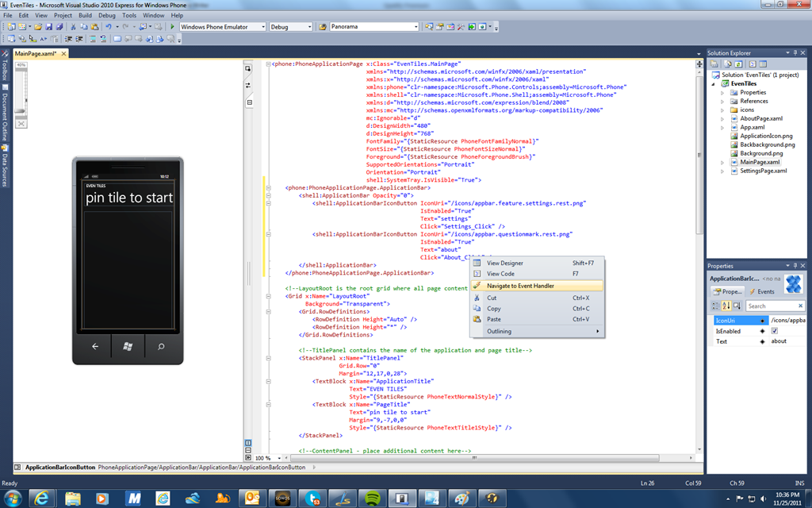Open the Debug configuration dropdown
The width and height of the screenshot is (812, 508).
pos(309,27)
